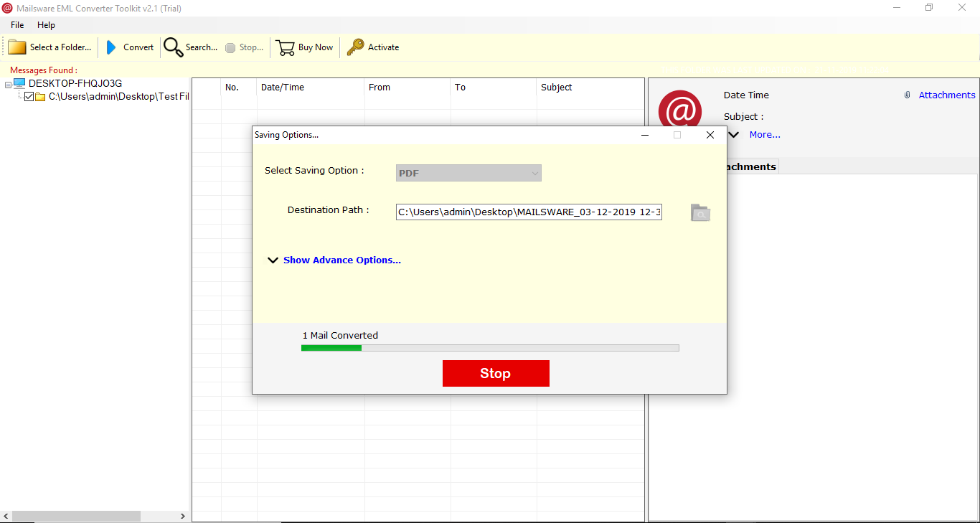Sort by the To column header

494,88
